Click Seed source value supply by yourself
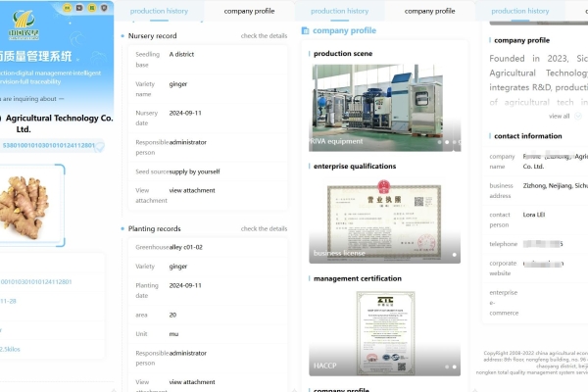The height and width of the screenshot is (392, 588). (x=194, y=171)
